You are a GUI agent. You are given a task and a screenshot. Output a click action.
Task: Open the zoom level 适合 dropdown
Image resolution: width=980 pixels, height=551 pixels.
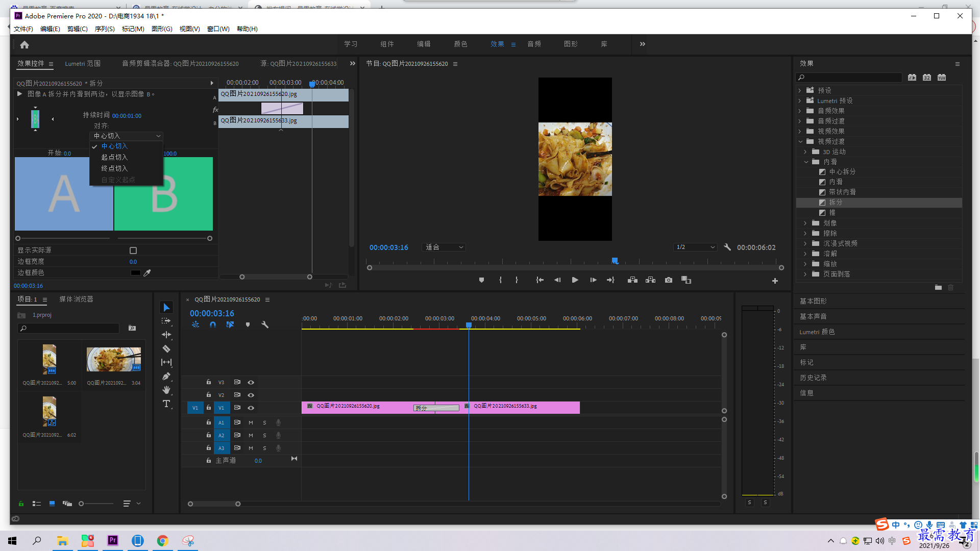[x=444, y=247]
